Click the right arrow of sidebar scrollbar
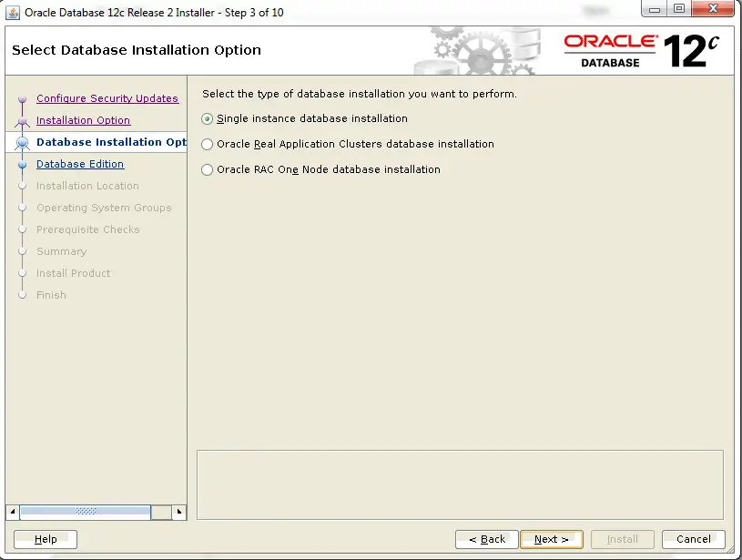Viewport: 742px width, 560px height. click(x=178, y=512)
